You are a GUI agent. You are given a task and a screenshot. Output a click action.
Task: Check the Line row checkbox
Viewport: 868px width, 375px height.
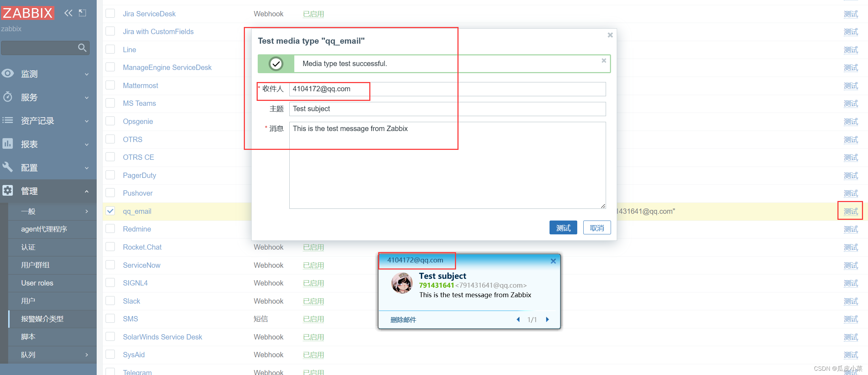pyautogui.click(x=110, y=49)
